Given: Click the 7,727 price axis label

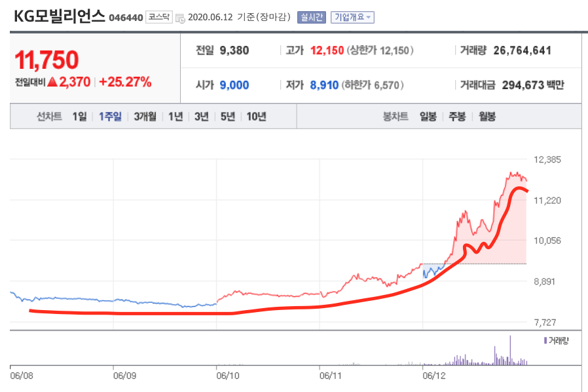Looking at the screenshot, I should (x=545, y=322).
